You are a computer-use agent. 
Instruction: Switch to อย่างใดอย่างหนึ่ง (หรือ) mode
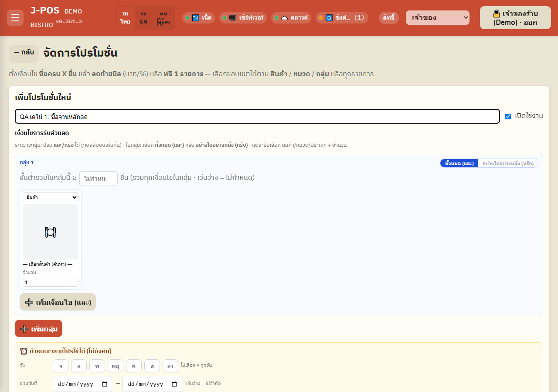click(x=508, y=163)
